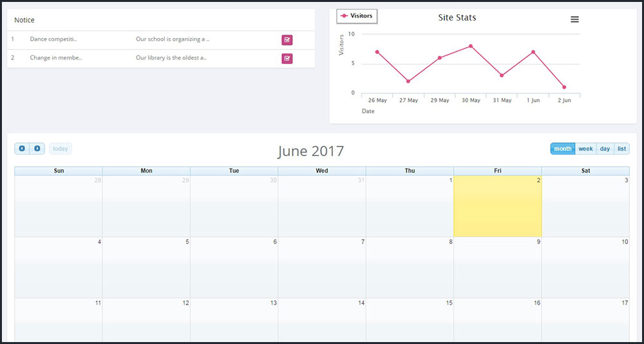644x344 pixels.
Task: Click greyed-out May 30 day number
Action: pyautogui.click(x=274, y=180)
